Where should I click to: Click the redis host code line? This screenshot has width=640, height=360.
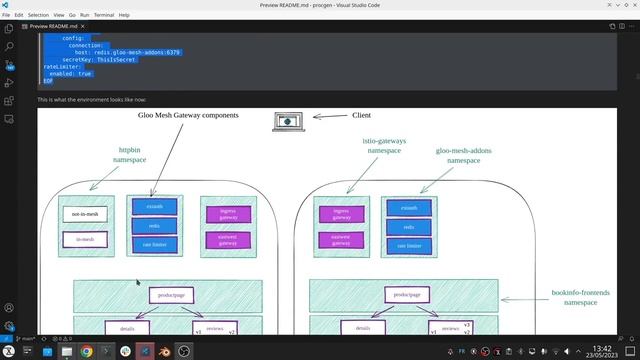click(x=127, y=52)
